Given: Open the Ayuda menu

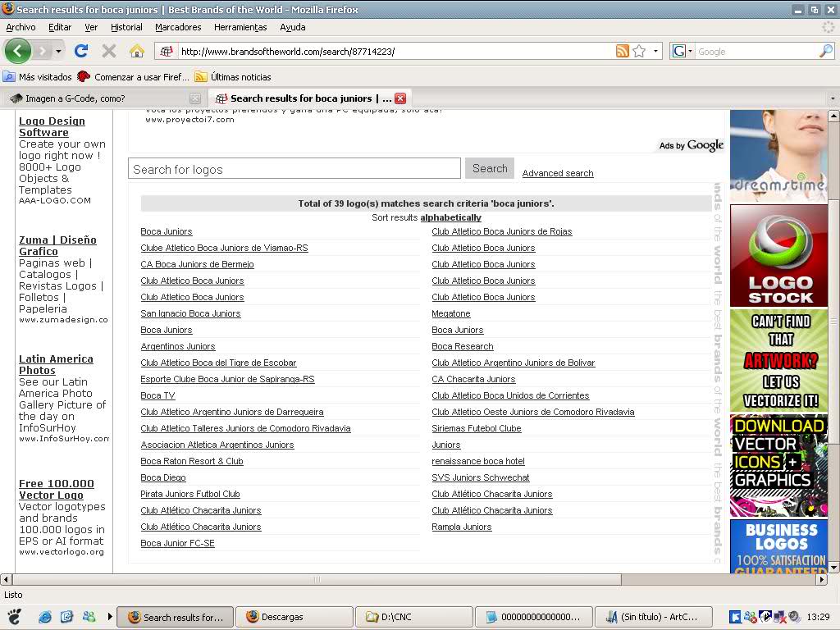Looking at the screenshot, I should point(293,27).
